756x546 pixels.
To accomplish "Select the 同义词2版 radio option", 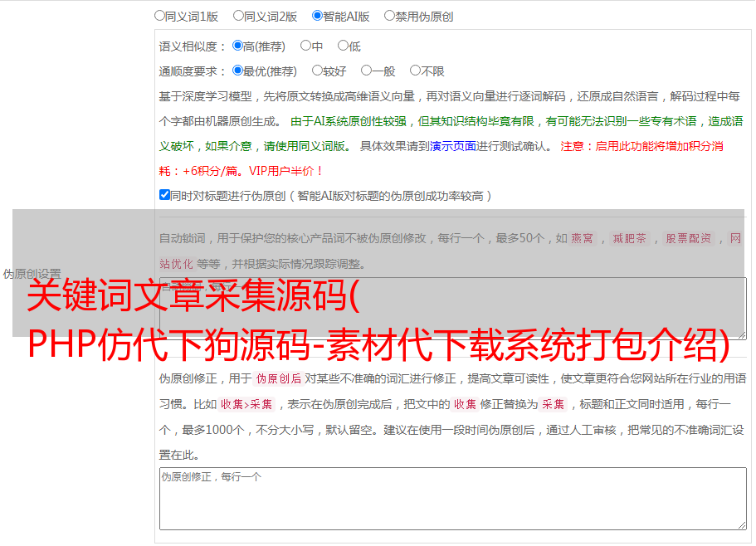I will point(238,16).
